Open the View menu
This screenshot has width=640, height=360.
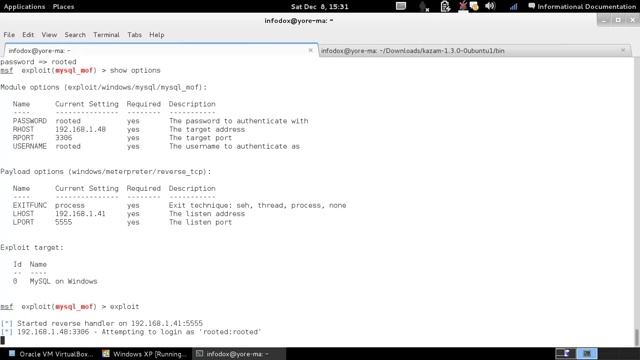(x=49, y=35)
